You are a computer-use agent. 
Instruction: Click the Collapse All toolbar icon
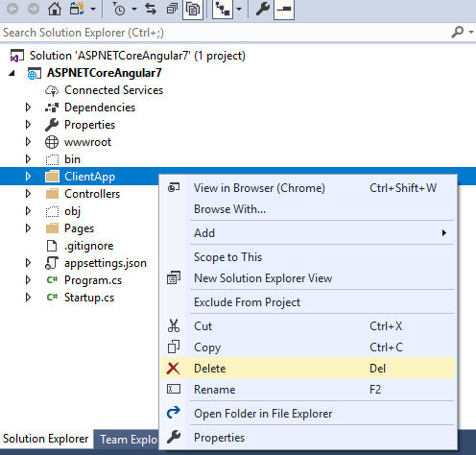172,9
